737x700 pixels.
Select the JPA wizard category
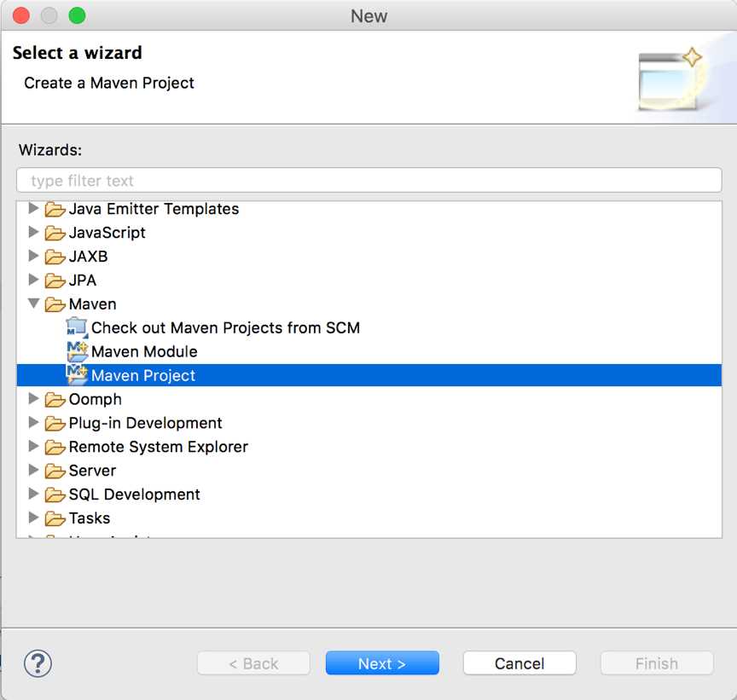click(83, 281)
